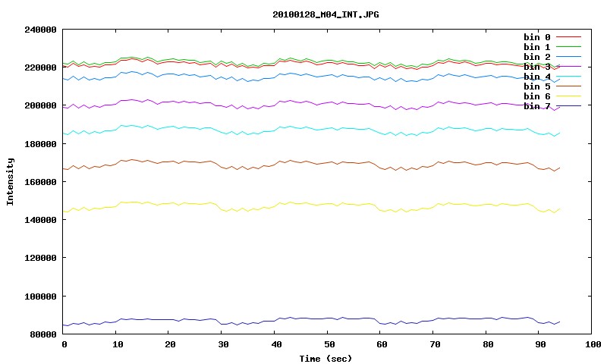Click the 'bin 5' legend label
Viewport: 607px width, 364px height.
pos(537,86)
